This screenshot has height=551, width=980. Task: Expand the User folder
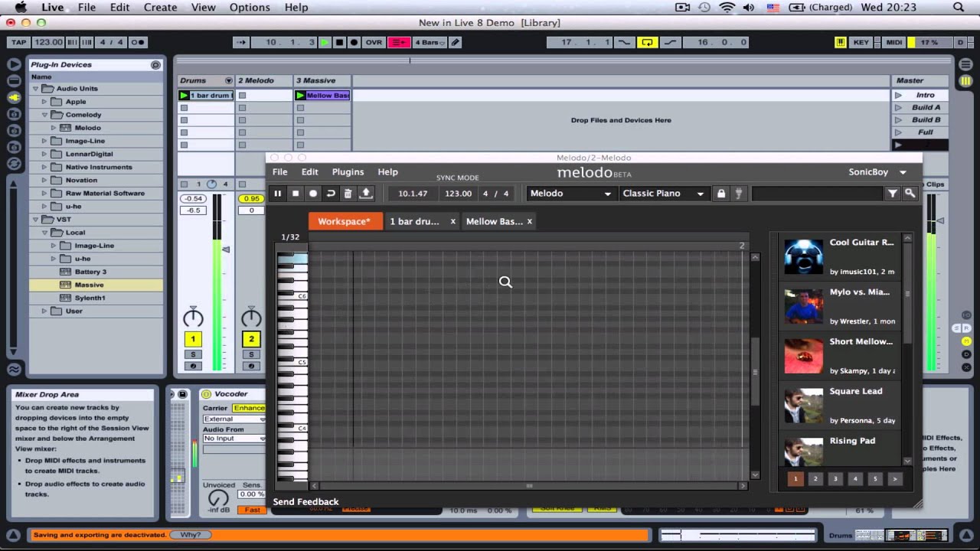tap(44, 311)
